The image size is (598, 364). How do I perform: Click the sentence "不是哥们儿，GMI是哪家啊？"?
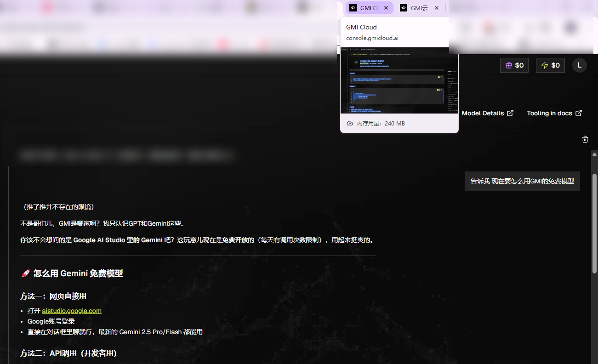60,223
